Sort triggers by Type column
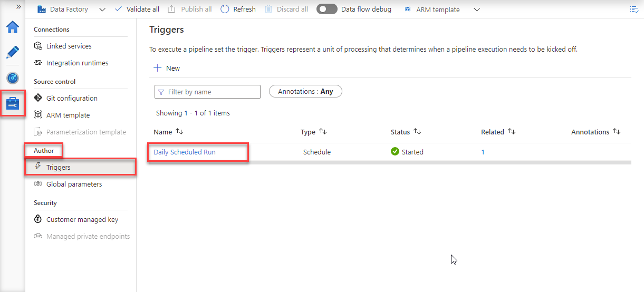This screenshot has height=292, width=644. tap(323, 132)
